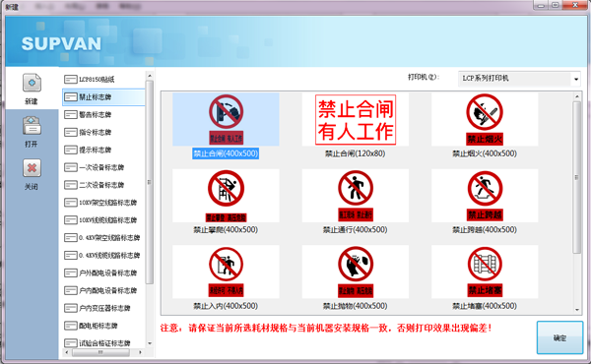Image resolution: width=591 pixels, height=364 pixels.
Task: Click the 禁止堵塞(400x500) caption text
Action: click(x=485, y=306)
